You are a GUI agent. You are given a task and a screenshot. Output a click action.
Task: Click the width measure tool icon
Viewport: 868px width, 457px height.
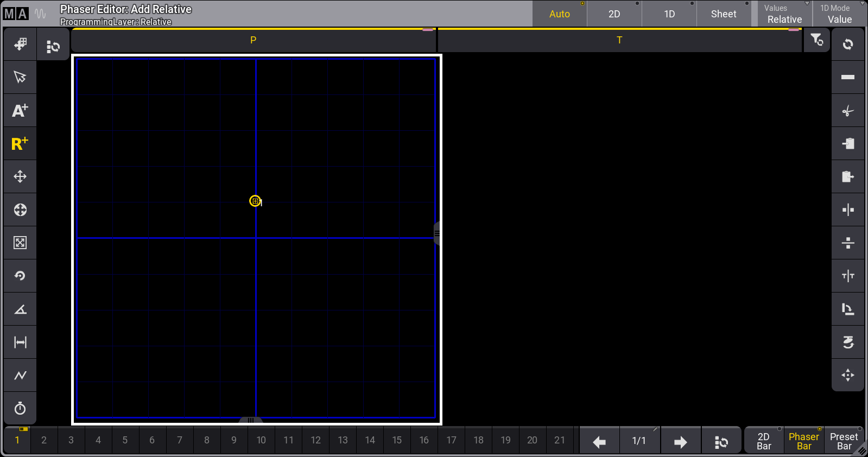(x=20, y=342)
